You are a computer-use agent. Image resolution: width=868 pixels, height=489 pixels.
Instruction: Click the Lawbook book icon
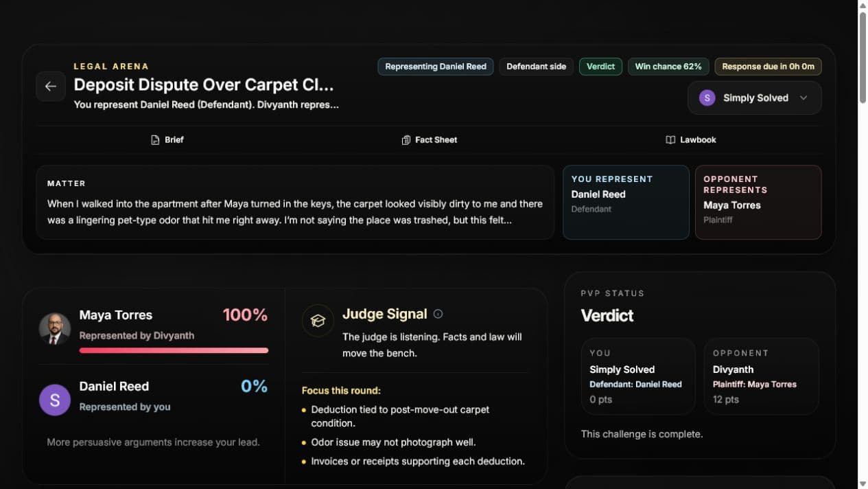[x=670, y=140]
